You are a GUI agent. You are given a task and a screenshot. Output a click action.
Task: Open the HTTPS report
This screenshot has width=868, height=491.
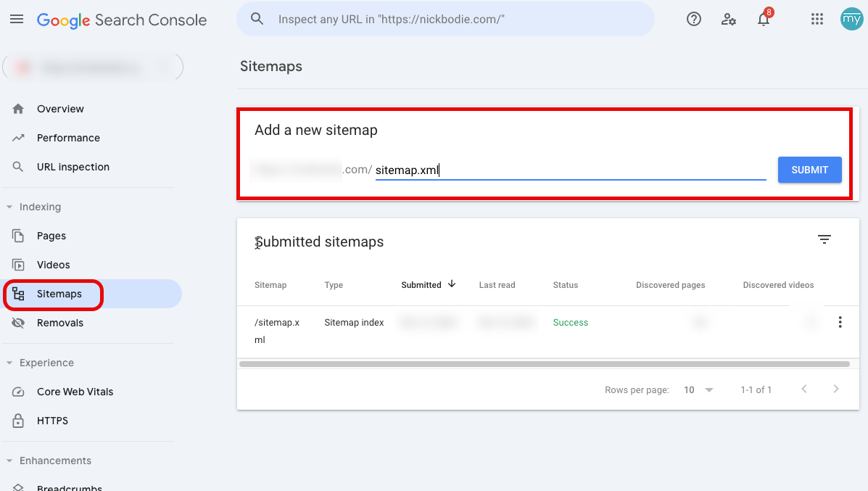pyautogui.click(x=53, y=421)
